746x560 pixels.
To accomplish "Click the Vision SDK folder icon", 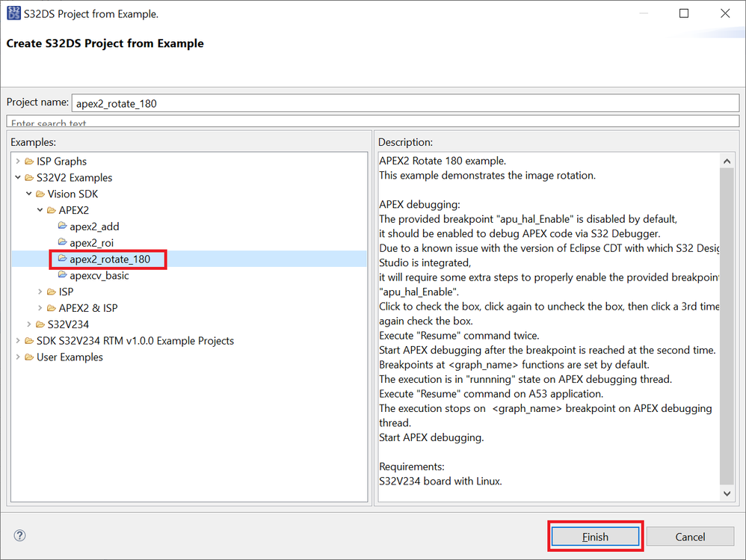I will 40,194.
